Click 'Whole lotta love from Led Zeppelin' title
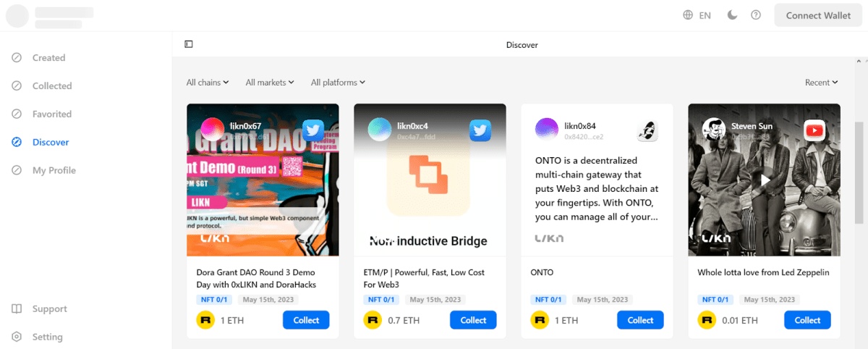The width and height of the screenshot is (868, 349). pos(763,273)
